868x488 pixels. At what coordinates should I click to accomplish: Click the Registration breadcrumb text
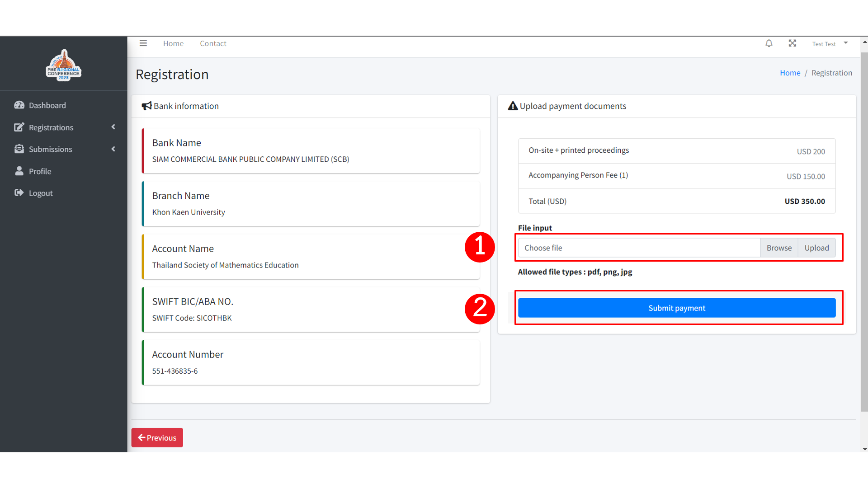click(x=831, y=73)
